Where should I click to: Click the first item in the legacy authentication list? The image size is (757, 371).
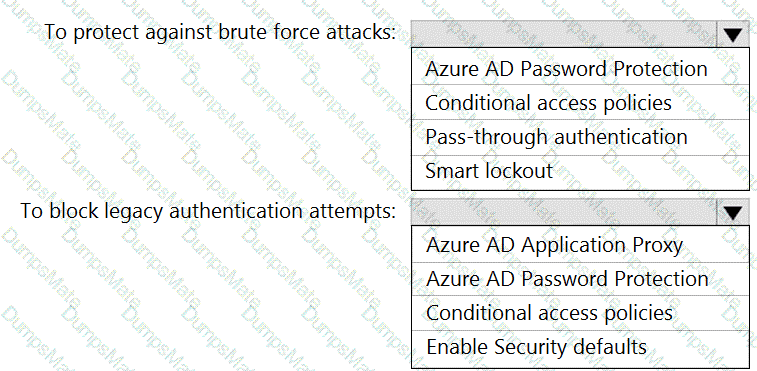[x=580, y=244]
